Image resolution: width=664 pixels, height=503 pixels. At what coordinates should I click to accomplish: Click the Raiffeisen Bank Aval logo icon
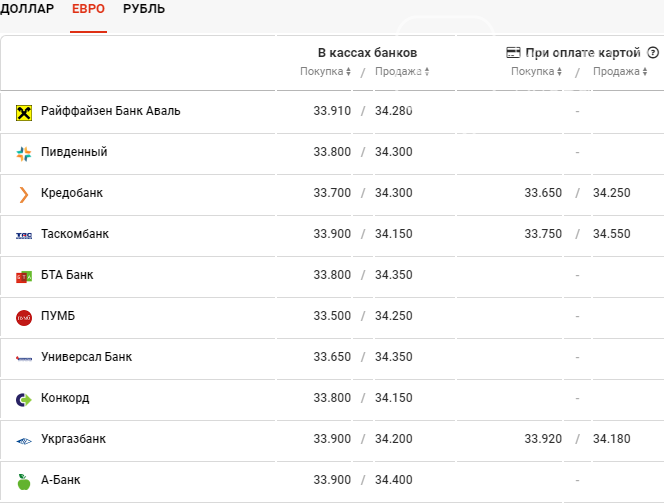tap(24, 113)
